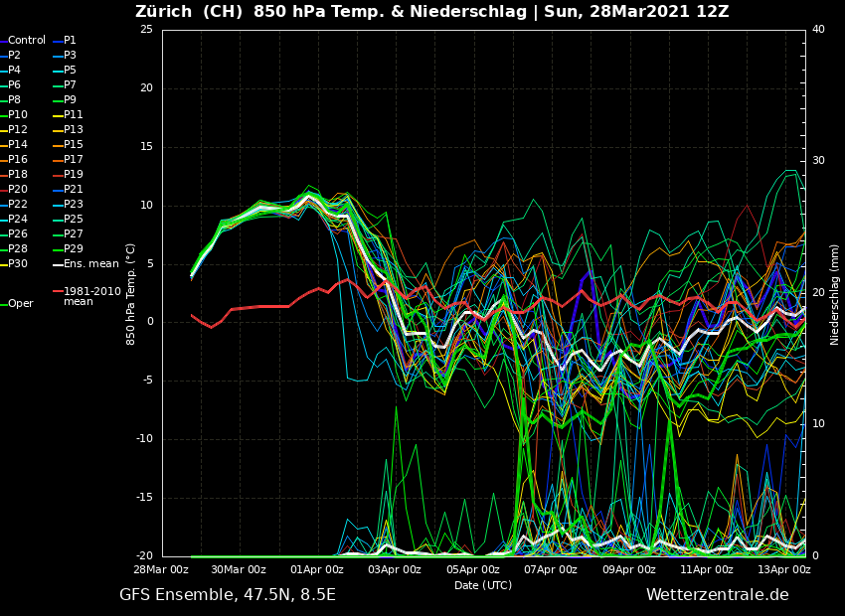Click the 850 hPa Temp. (°C) axis label

(x=130, y=294)
